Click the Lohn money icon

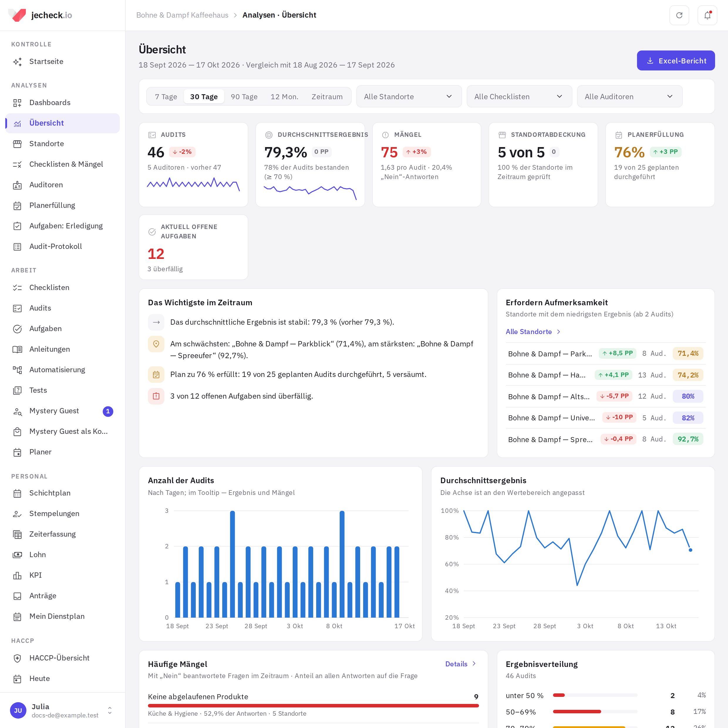point(17,555)
